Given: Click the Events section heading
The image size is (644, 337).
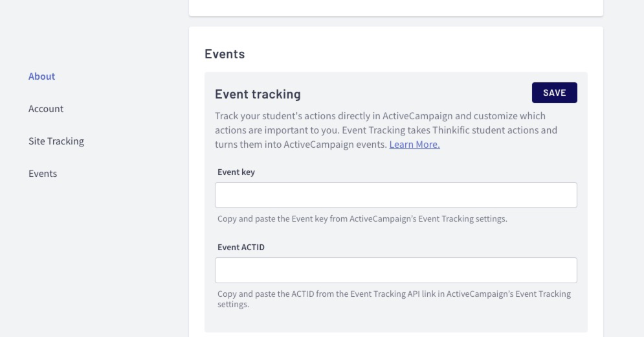Looking at the screenshot, I should pos(225,54).
